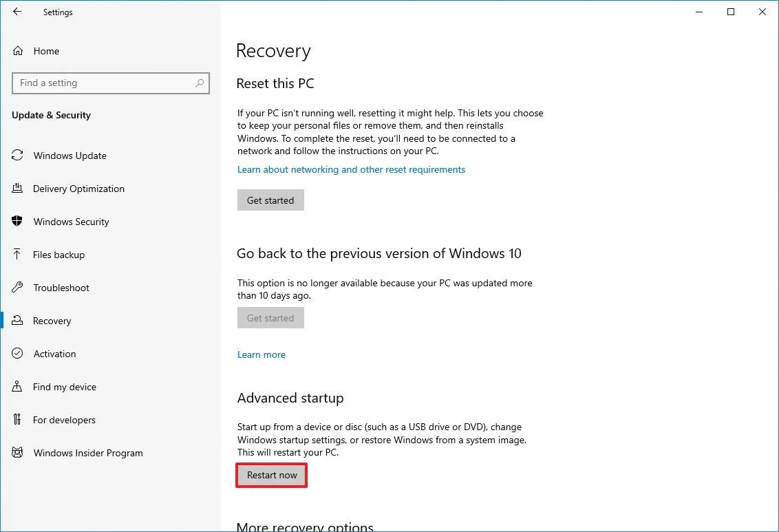Navigate back using the arrow

click(17, 12)
